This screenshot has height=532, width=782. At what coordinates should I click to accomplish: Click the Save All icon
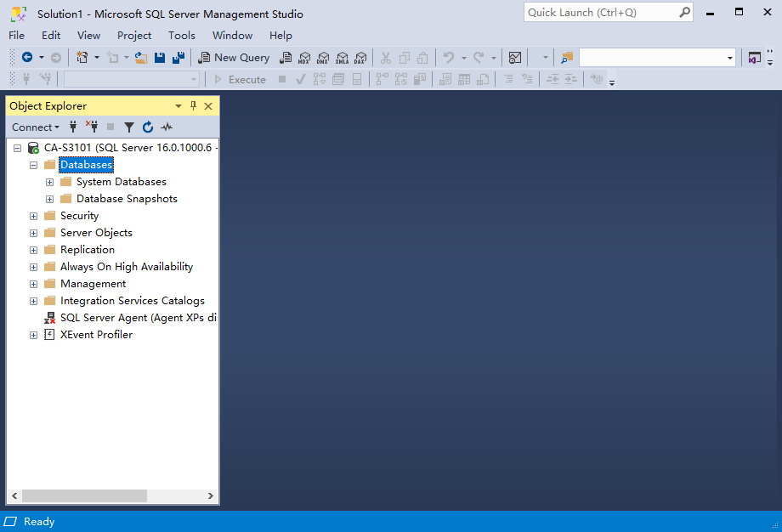click(178, 58)
